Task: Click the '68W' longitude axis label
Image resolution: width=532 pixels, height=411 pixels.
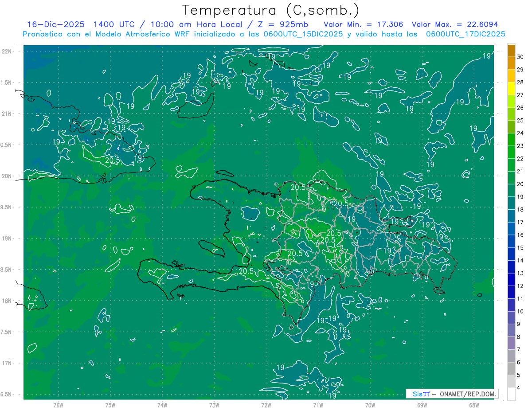Action: pos(474,405)
